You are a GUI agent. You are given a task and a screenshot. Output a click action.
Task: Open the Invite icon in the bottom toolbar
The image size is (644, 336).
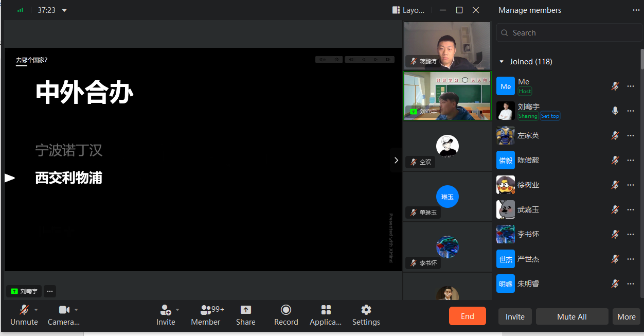(166, 315)
